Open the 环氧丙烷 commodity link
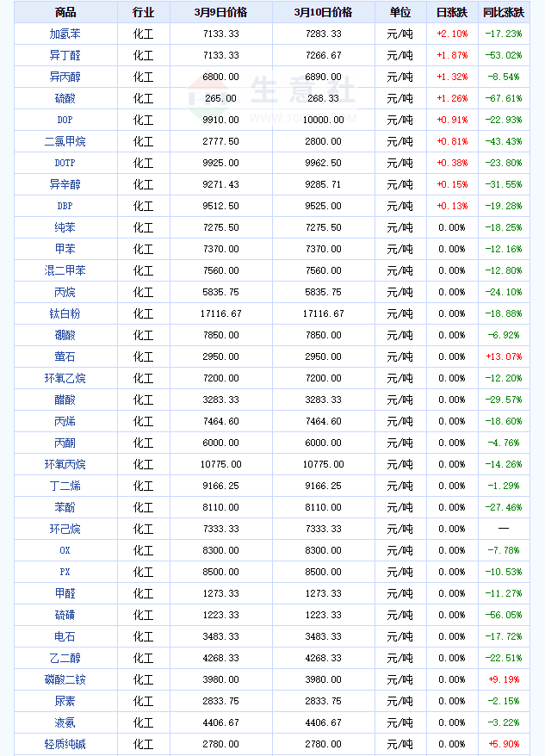Screen dimensions: 545x756 coord(65,464)
